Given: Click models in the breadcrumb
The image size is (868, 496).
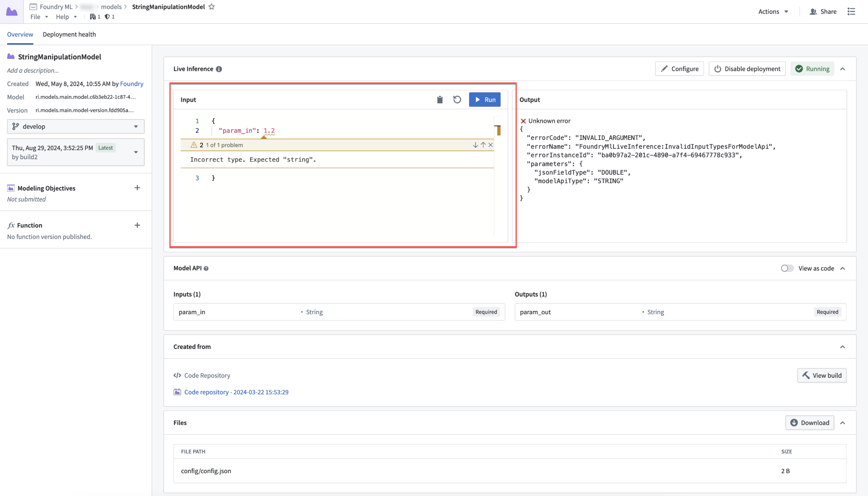Looking at the screenshot, I should tap(111, 7).
